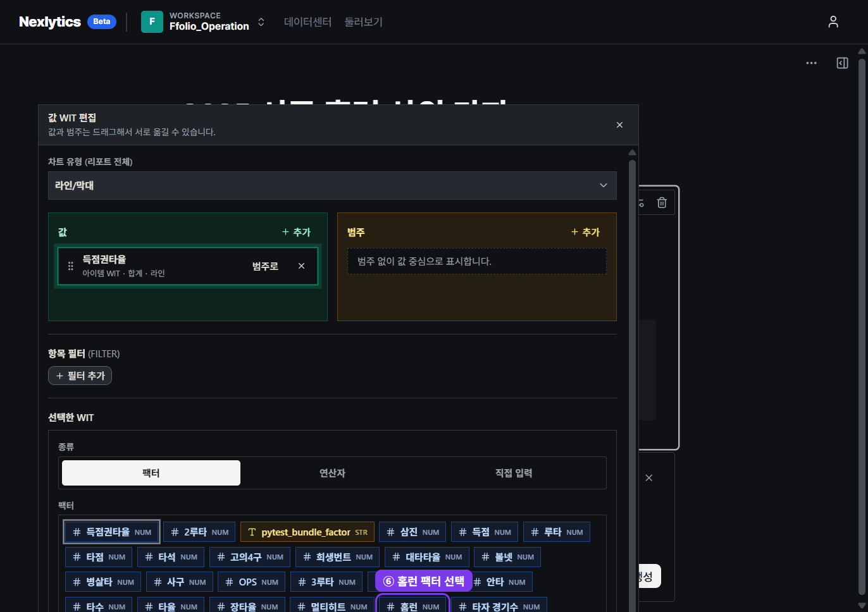
Task: Pick the 타점 factor chip
Action: [x=99, y=557]
